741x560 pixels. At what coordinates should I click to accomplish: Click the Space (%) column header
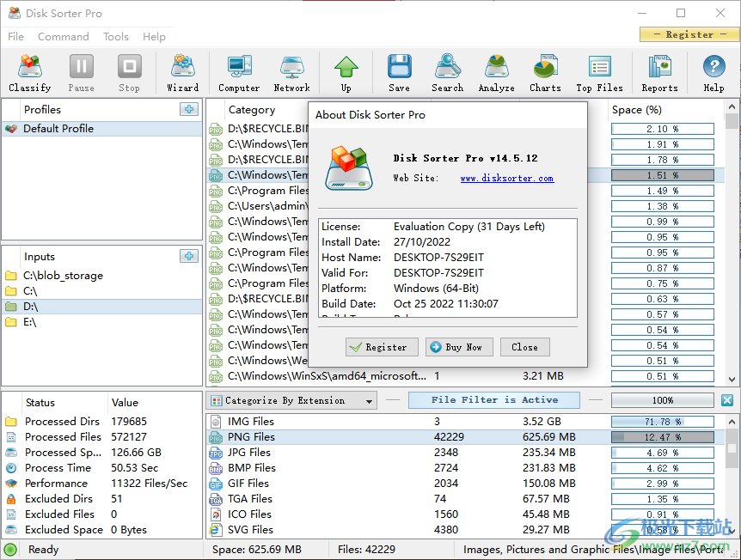(637, 110)
